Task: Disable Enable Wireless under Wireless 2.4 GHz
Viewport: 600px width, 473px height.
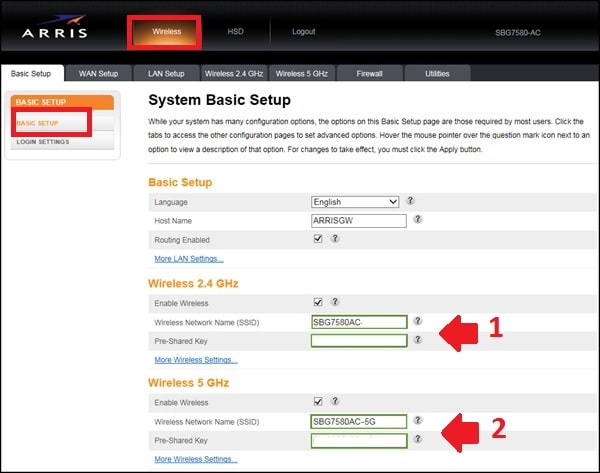Action: tap(318, 301)
